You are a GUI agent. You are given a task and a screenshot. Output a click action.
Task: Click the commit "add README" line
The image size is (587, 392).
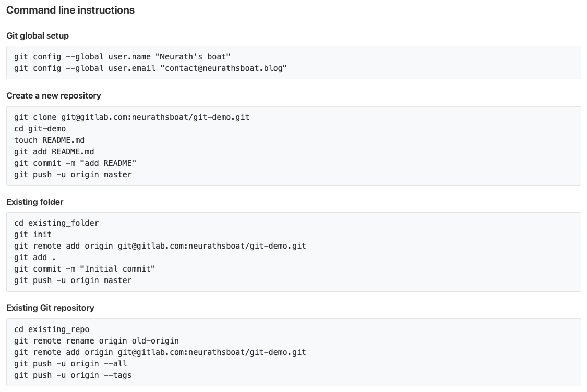pos(75,164)
